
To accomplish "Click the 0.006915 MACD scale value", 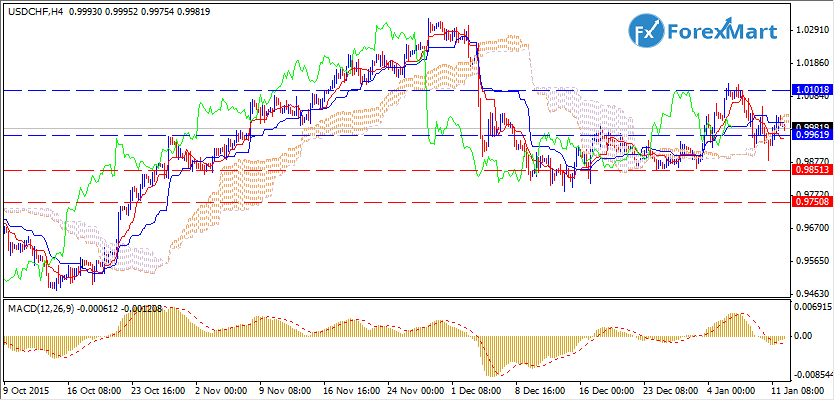I will pos(812,305).
